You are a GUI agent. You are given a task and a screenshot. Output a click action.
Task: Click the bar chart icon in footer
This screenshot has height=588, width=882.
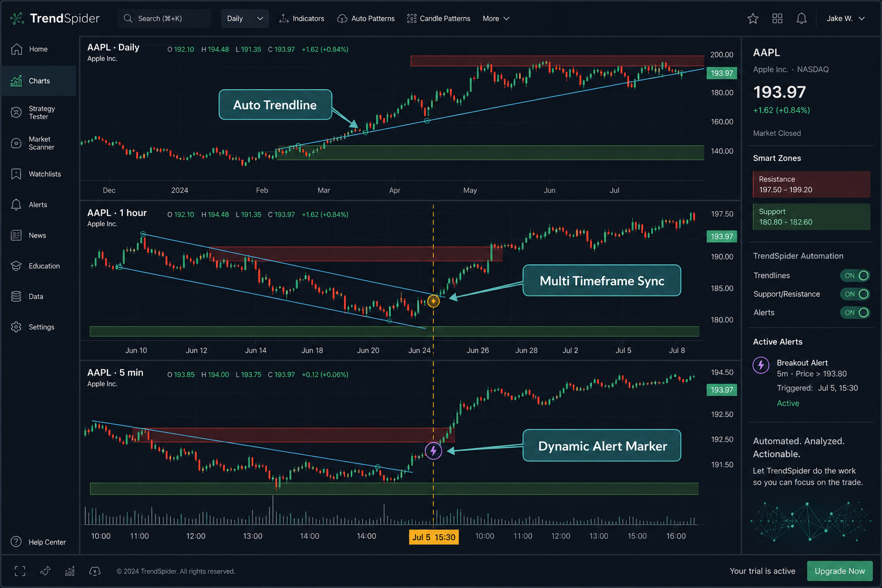(x=70, y=571)
